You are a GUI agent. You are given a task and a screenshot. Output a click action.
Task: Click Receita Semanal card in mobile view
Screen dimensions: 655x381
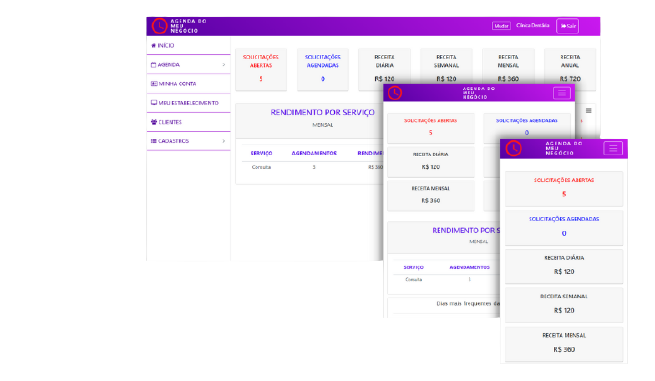pos(564,305)
